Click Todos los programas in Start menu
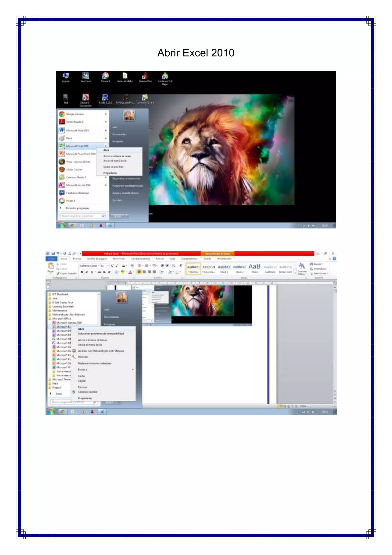The height and width of the screenshot is (555, 392). [x=77, y=208]
